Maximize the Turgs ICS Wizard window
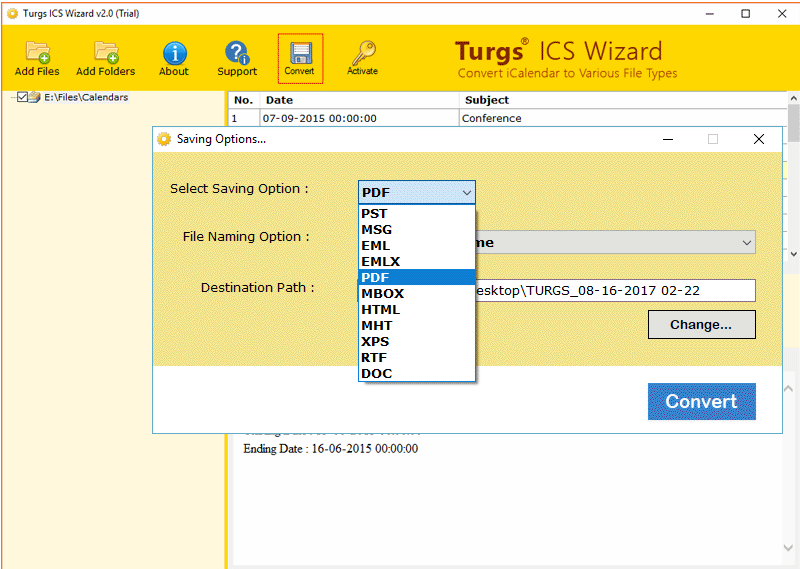This screenshot has height=569, width=800. [x=745, y=14]
